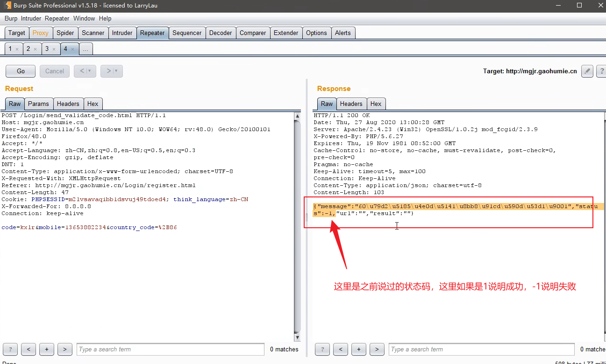Select the Response Raw tab

pyautogui.click(x=327, y=104)
